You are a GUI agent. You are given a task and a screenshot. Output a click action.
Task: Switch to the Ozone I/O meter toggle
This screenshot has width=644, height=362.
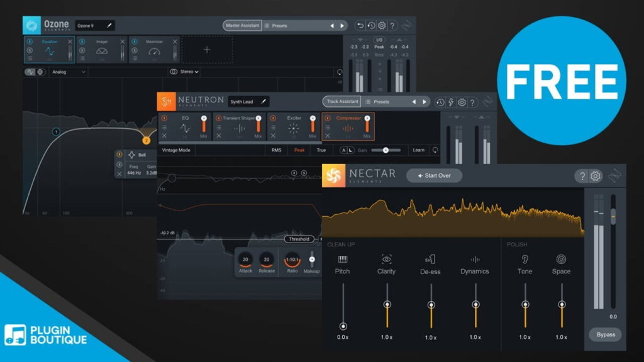(379, 40)
